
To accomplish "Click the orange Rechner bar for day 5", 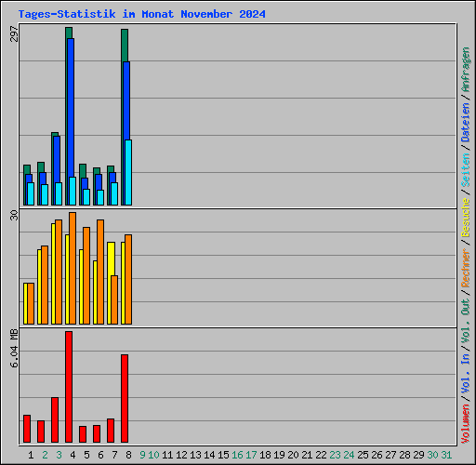I will (86, 276).
